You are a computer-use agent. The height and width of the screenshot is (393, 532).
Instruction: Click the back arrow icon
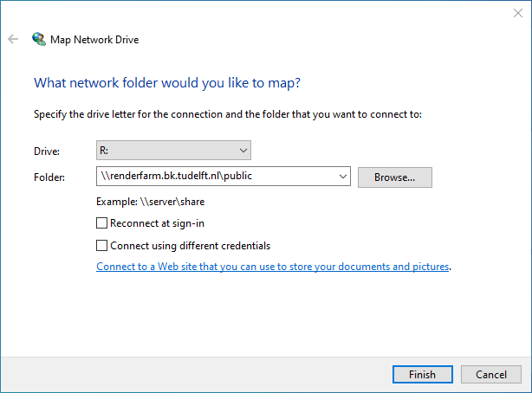pyautogui.click(x=13, y=39)
